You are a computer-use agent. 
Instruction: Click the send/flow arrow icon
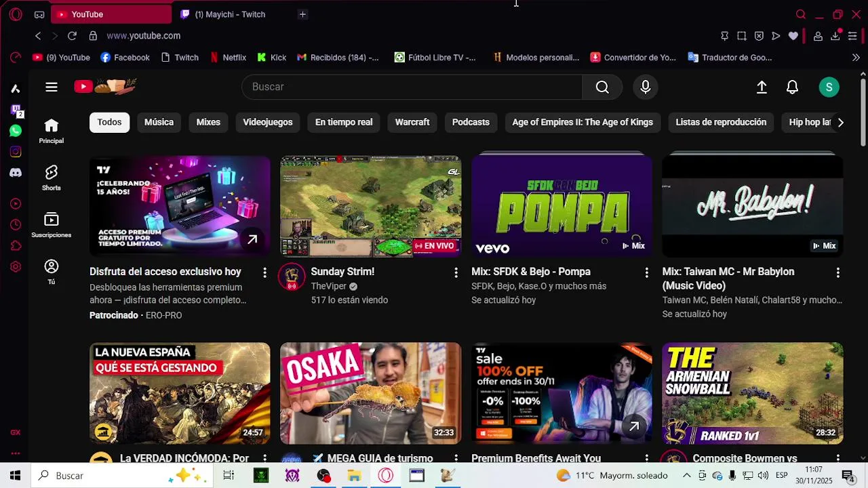[776, 36]
